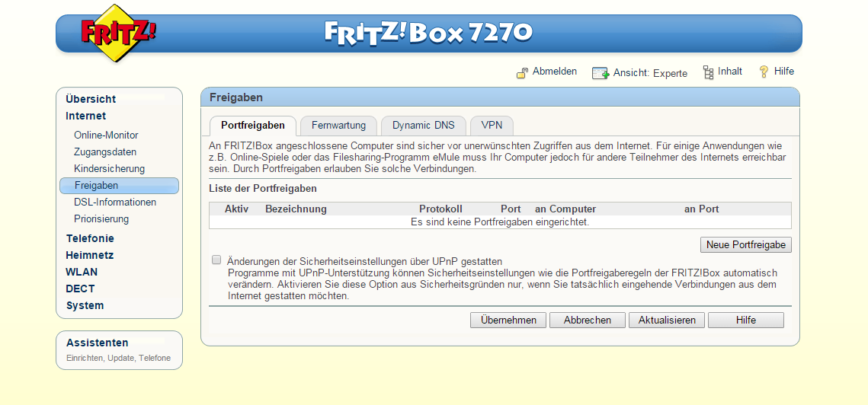Expand the Telefonie menu section

(x=90, y=238)
